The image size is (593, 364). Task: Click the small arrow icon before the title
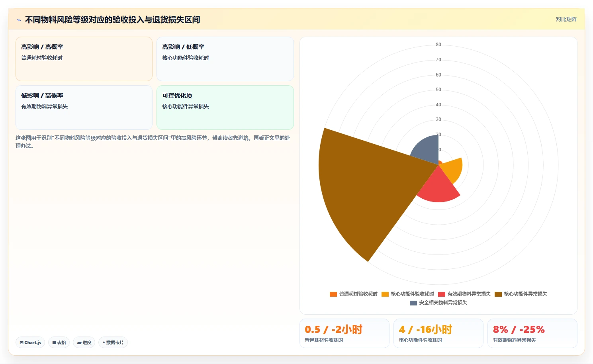click(x=19, y=20)
